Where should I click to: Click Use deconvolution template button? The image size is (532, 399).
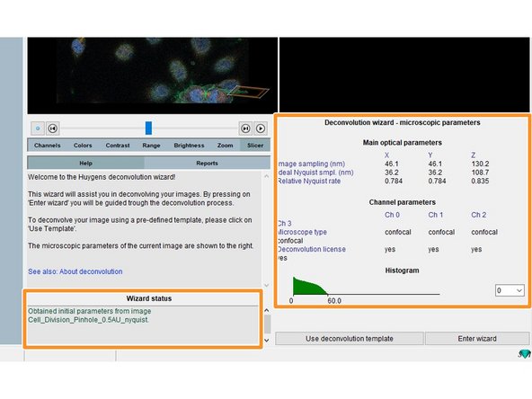click(349, 339)
